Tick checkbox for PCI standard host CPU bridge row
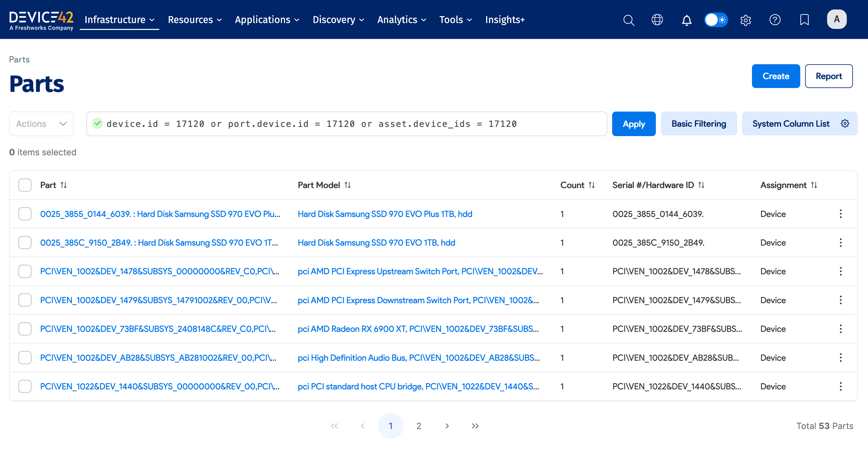868x459 pixels. click(x=25, y=387)
